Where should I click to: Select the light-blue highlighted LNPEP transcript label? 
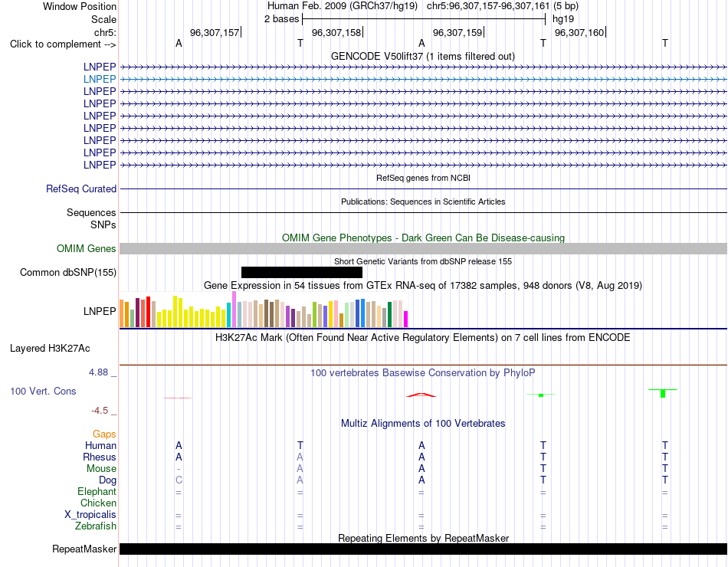100,79
